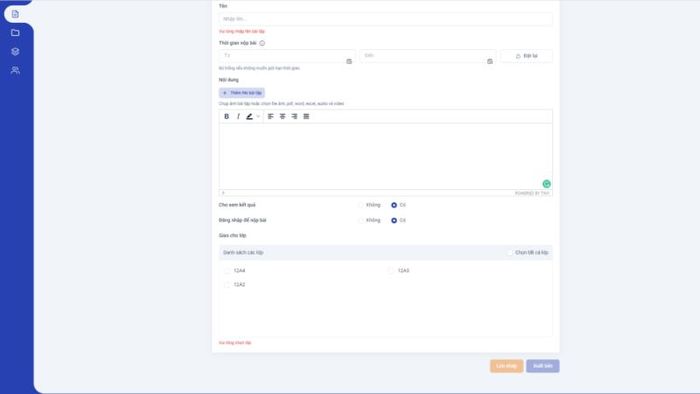Image resolution: width=700 pixels, height=394 pixels.
Task: Click the info icon beside Thời gian nộp bài
Action: click(262, 43)
